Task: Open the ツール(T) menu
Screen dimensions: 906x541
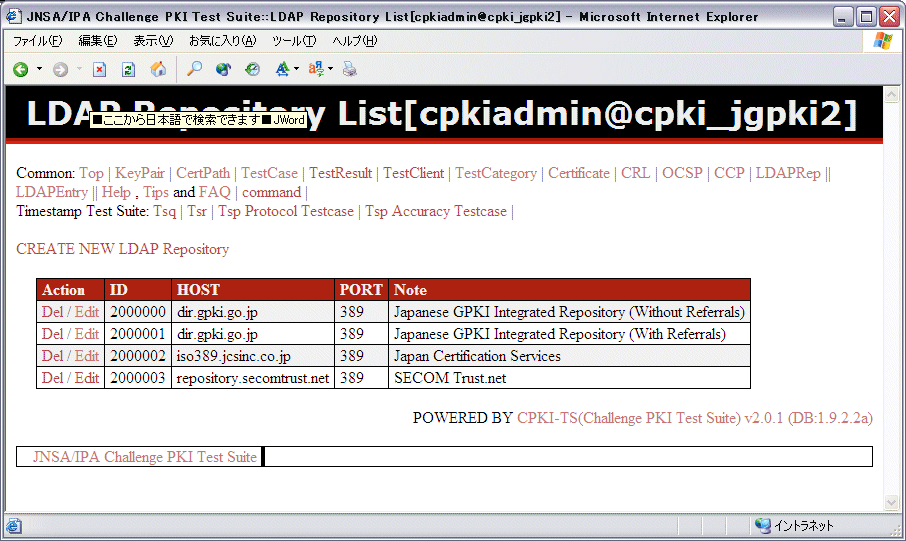Action: click(x=294, y=41)
